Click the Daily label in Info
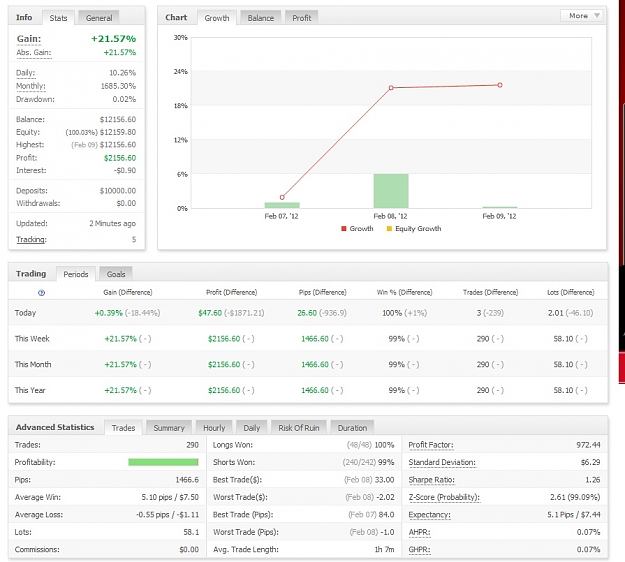Image resolution: width=625 pixels, height=562 pixels. [x=25, y=73]
